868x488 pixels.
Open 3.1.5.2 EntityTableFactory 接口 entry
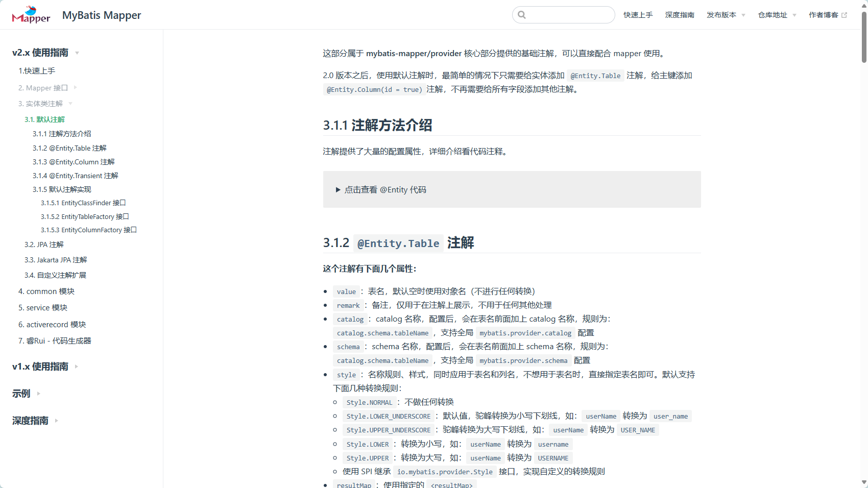(85, 217)
